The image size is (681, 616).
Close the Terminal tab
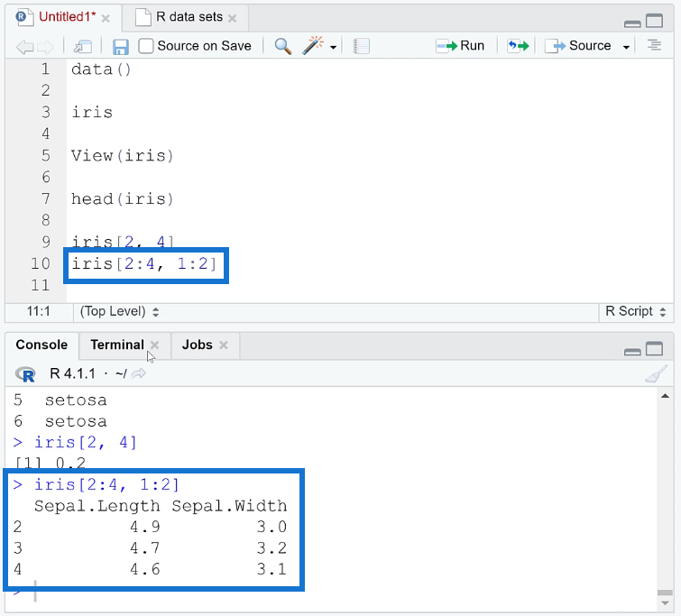pyautogui.click(x=154, y=345)
